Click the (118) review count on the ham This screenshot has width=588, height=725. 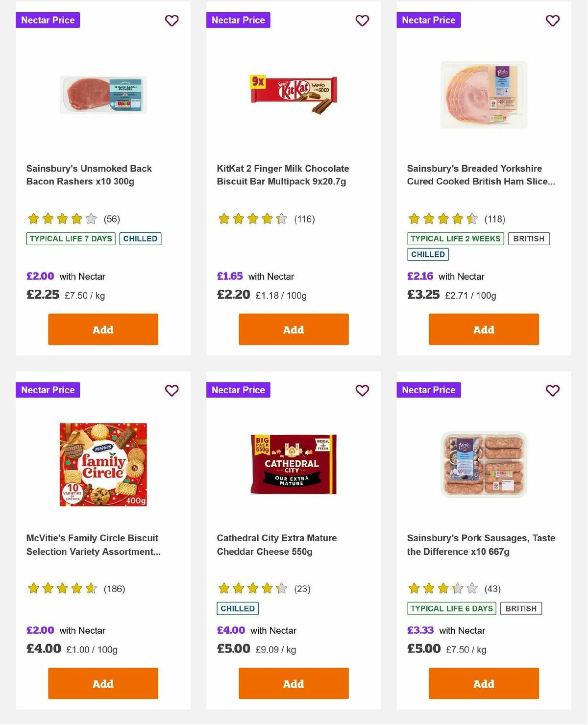(494, 219)
